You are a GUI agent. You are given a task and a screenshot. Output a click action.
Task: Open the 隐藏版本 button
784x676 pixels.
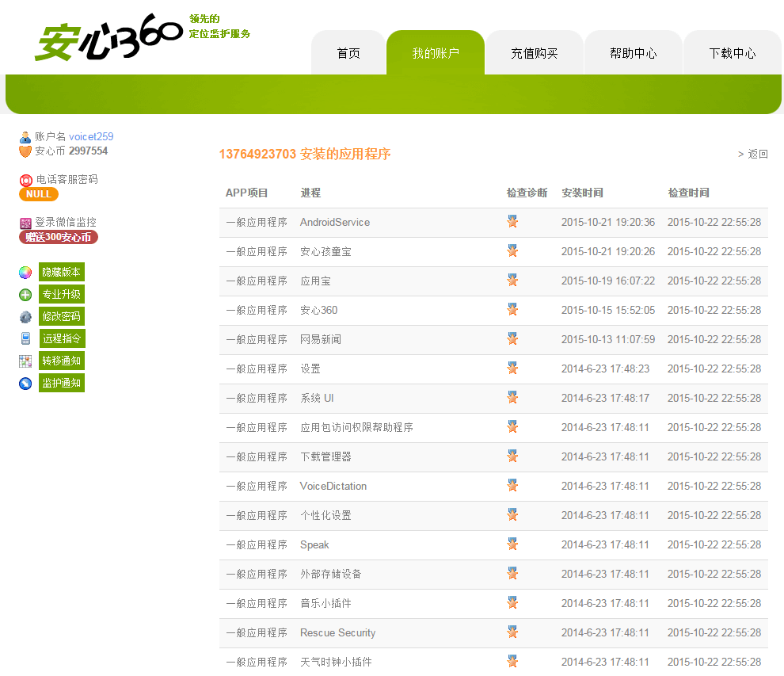tap(62, 272)
